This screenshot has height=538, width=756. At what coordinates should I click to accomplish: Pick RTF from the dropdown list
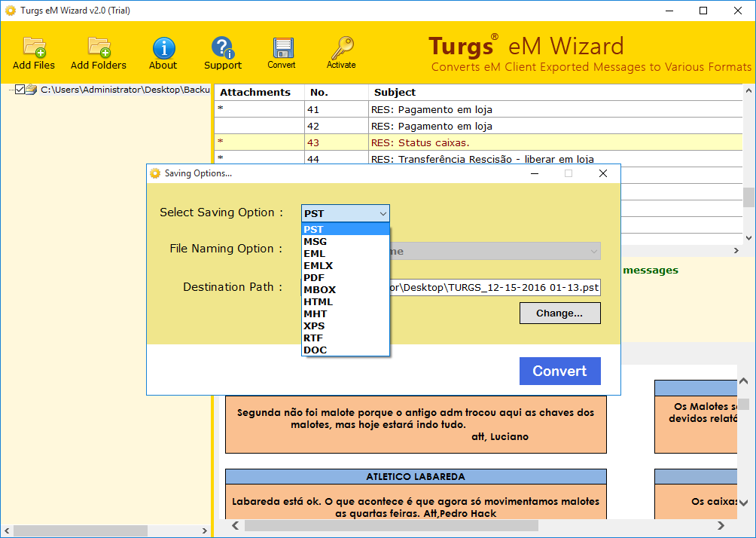click(x=345, y=338)
